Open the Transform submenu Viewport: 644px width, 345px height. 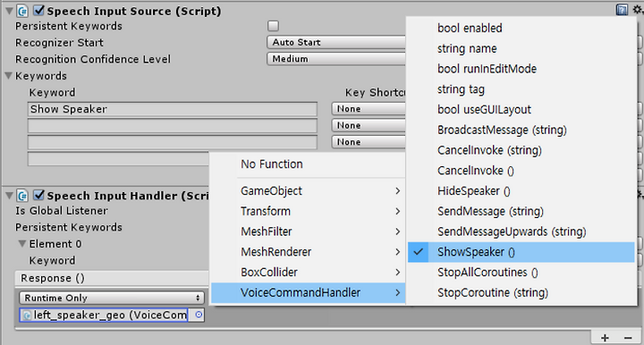click(x=308, y=211)
